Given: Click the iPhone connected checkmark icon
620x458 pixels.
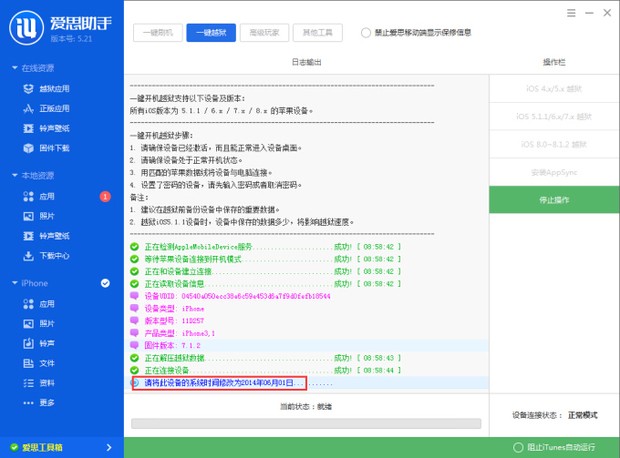Looking at the screenshot, I should (105, 283).
